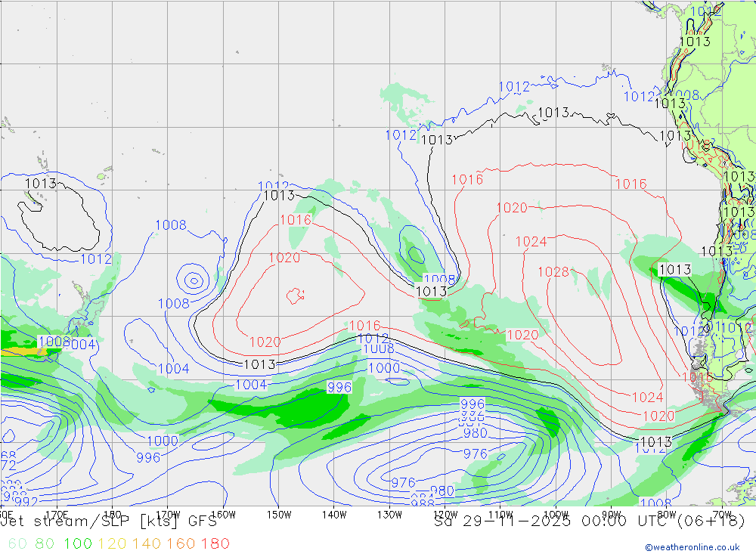Click the 110W longitude axis label
The width and height of the screenshot is (756, 554).
pos(500,515)
